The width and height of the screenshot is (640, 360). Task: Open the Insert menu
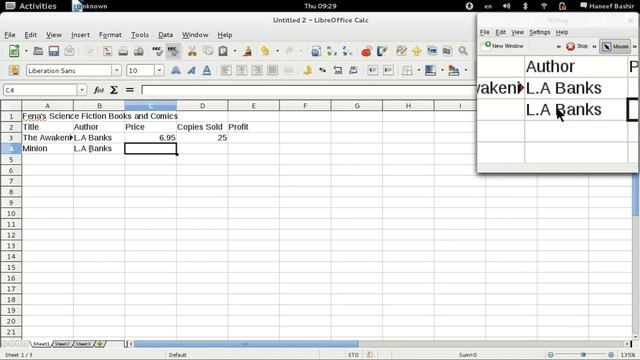80,35
